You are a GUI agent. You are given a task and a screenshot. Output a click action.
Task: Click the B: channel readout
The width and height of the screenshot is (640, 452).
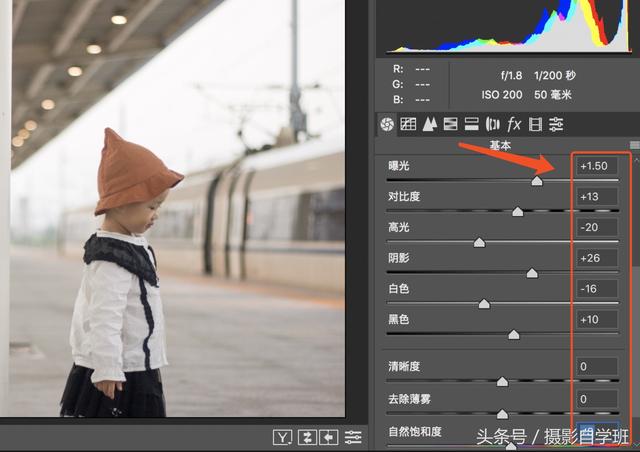point(411,99)
